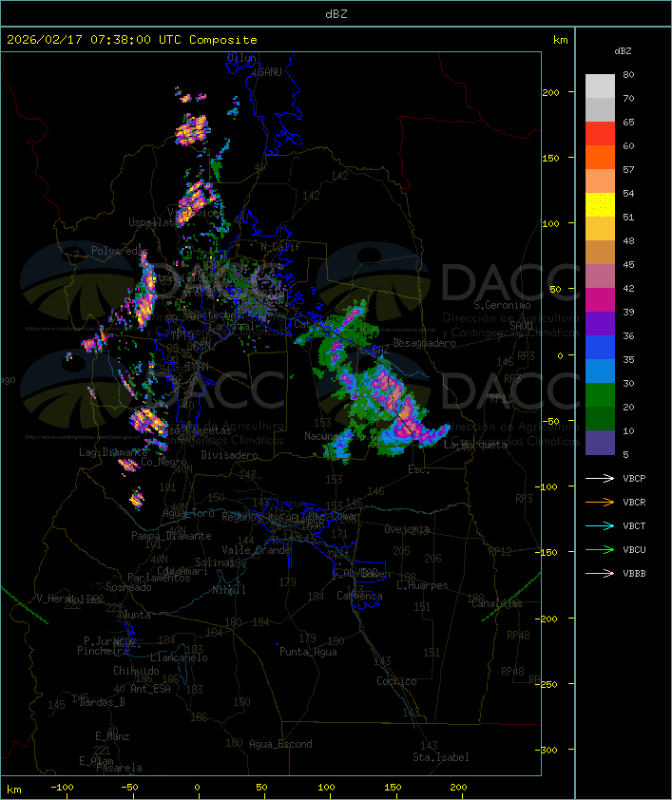The width and height of the screenshot is (672, 800).
Task: Click the Nihuil map label
Action: 229,590
